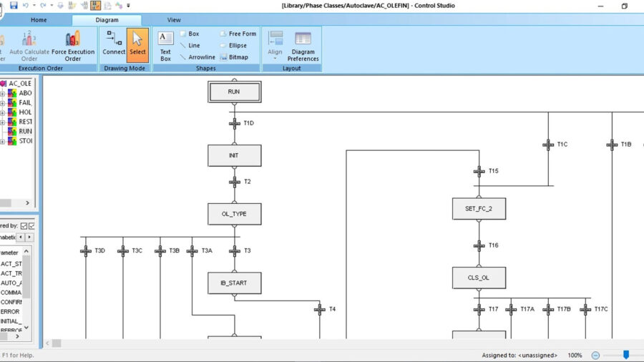The height and width of the screenshot is (362, 644).
Task: Activate Select drawing mode
Action: tap(137, 45)
